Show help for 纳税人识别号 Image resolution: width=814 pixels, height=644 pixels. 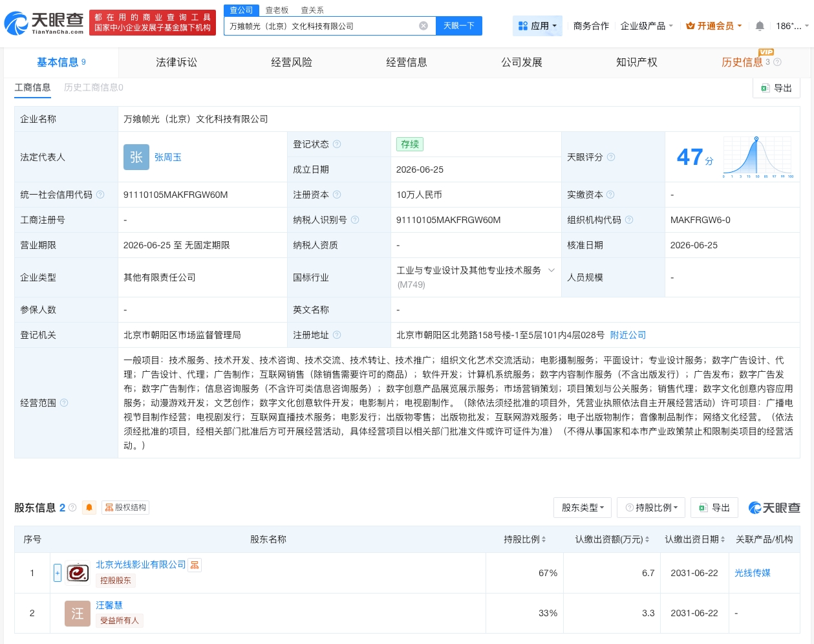(355, 220)
